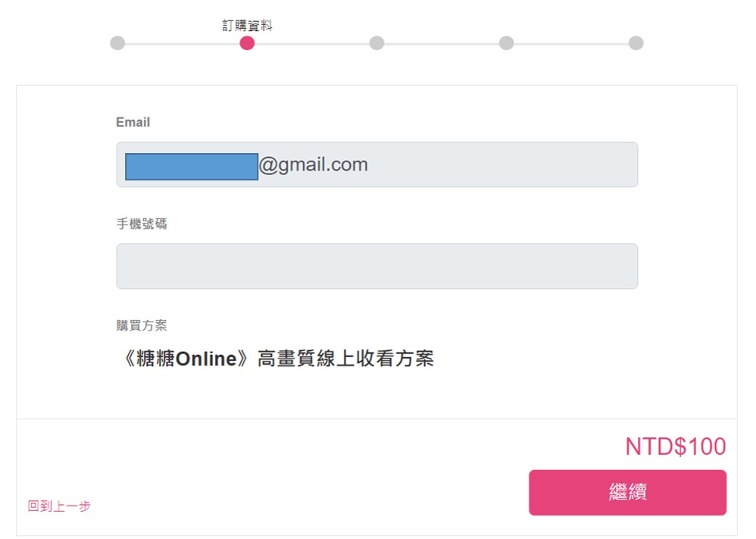This screenshot has height=539, width=756.
Task: Select the third step dot in progress bar
Action: pos(376,43)
